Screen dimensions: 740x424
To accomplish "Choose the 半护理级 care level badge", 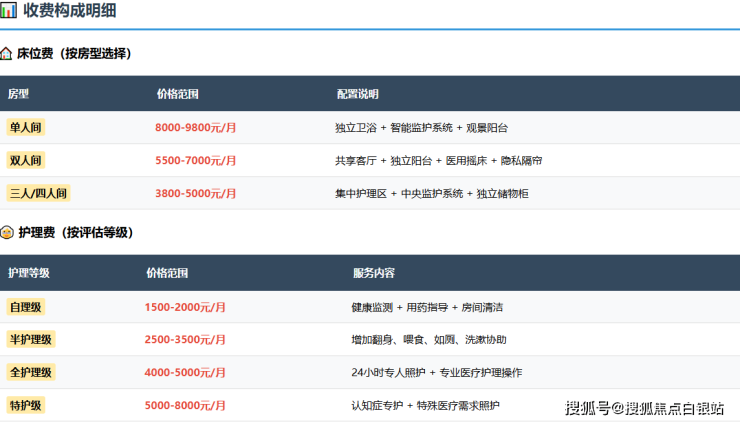I will pyautogui.click(x=31, y=339).
